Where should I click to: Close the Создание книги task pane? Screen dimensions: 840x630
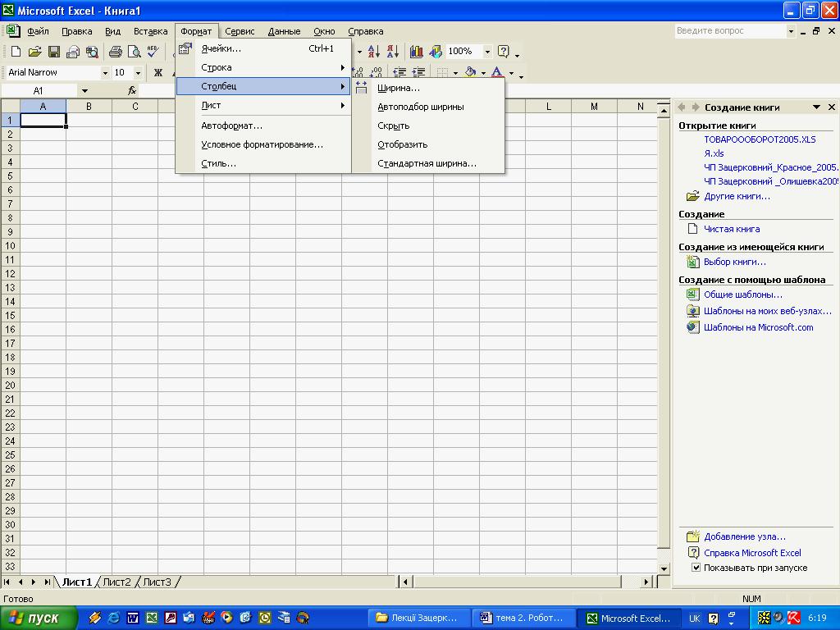pos(832,107)
